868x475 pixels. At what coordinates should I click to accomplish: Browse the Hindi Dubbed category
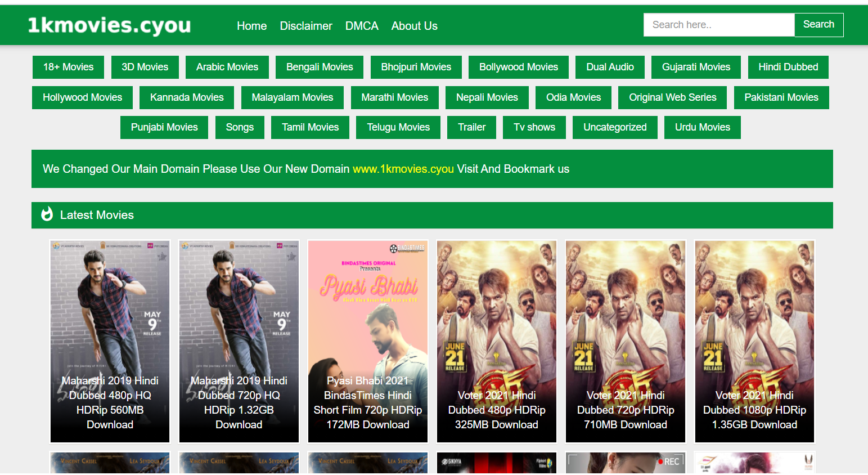(788, 67)
